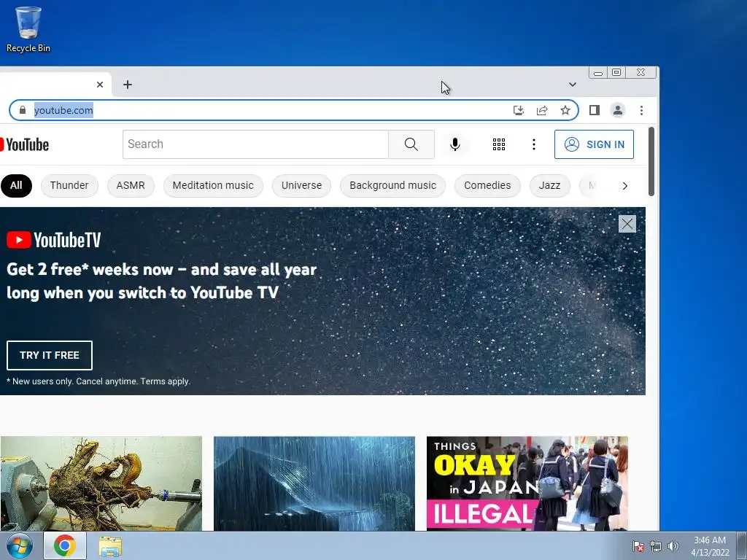747x560 pixels.
Task: Select the Recycle Bin desktop icon
Action: (x=28, y=29)
